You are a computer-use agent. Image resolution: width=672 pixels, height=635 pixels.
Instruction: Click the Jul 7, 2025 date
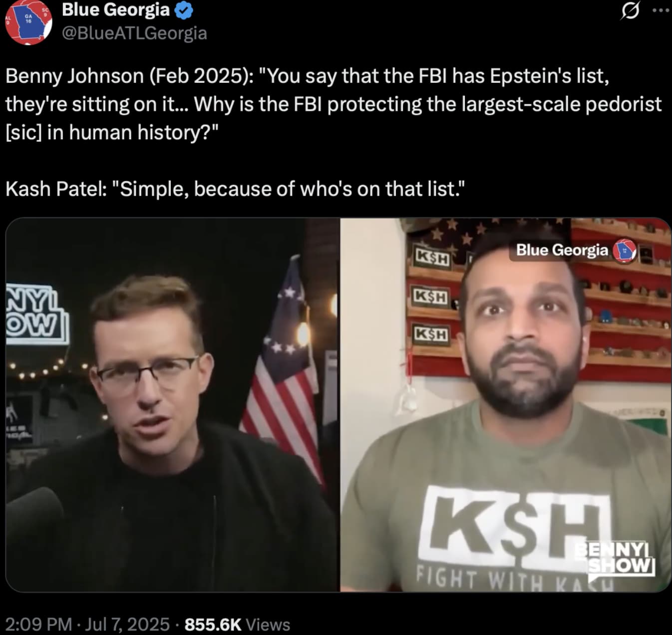coord(128,625)
